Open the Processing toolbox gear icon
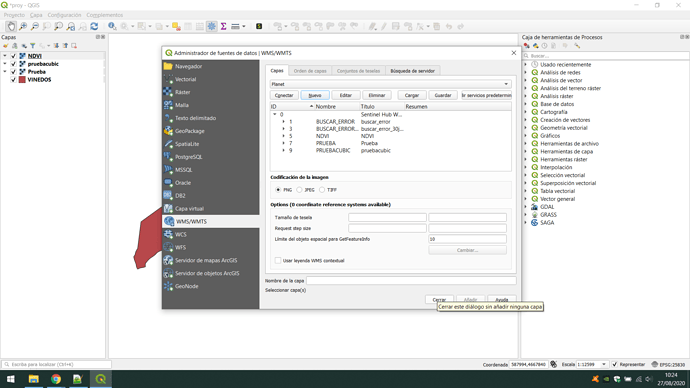 (x=212, y=26)
